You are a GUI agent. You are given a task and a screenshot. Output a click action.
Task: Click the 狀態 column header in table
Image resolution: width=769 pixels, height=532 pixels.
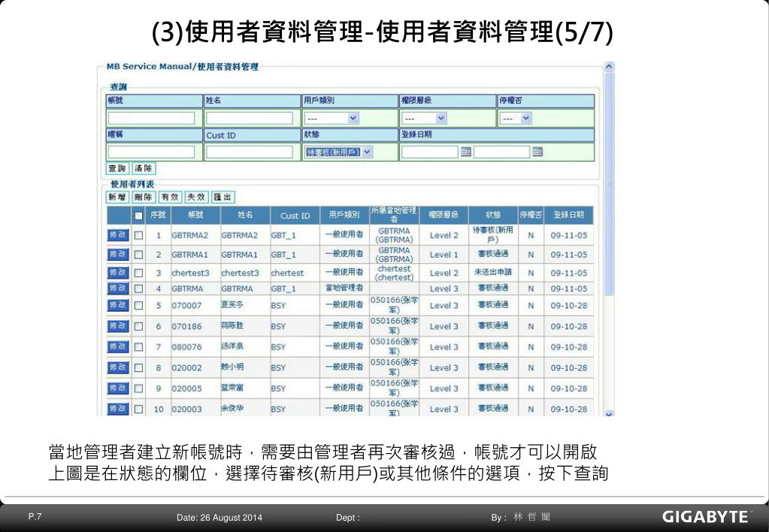[493, 215]
